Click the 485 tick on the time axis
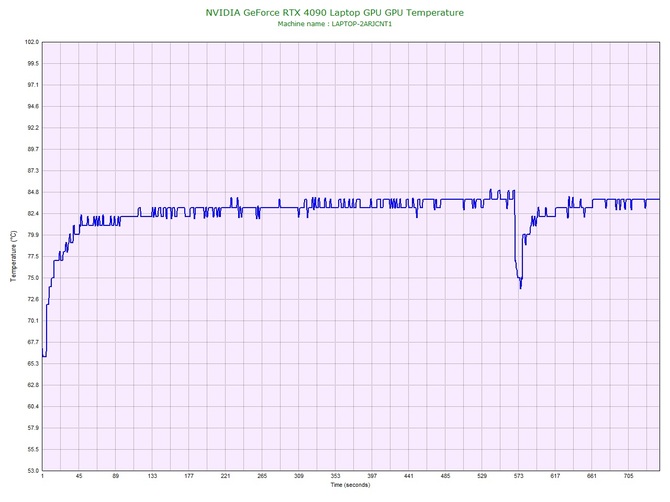670x502 pixels. pos(445,476)
